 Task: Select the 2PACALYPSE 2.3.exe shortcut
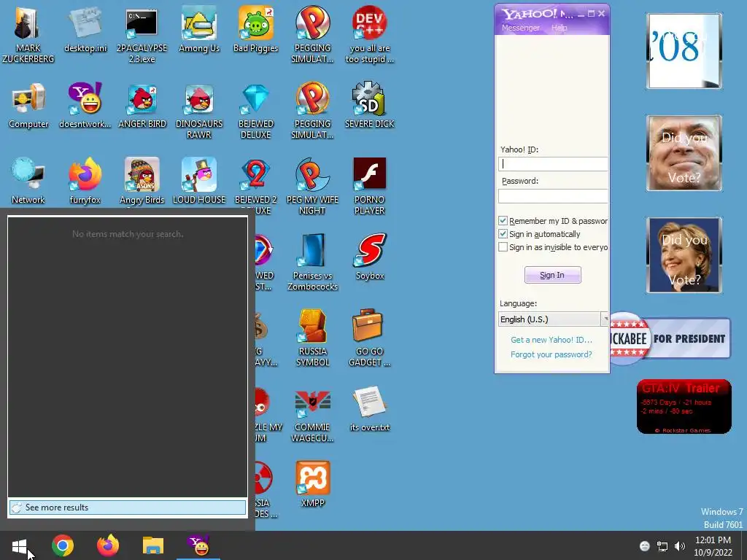tap(142, 34)
